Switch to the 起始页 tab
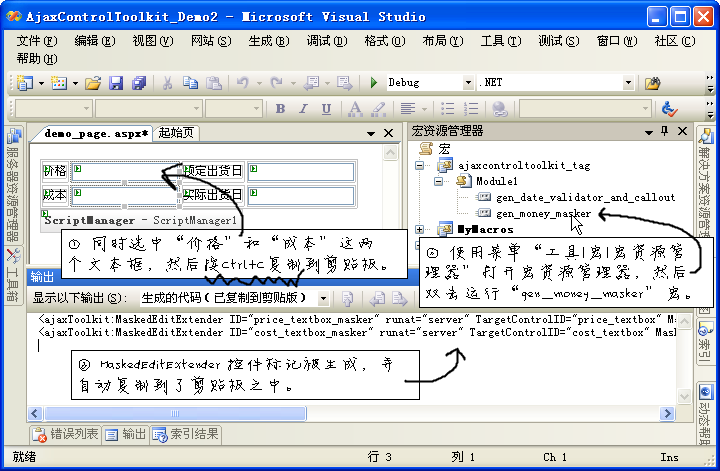 pyautogui.click(x=177, y=132)
